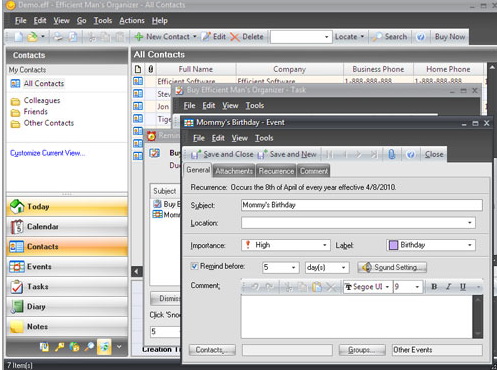Click the Full Name column header
Image resolution: width=497 pixels, height=370 pixels.
click(196, 69)
